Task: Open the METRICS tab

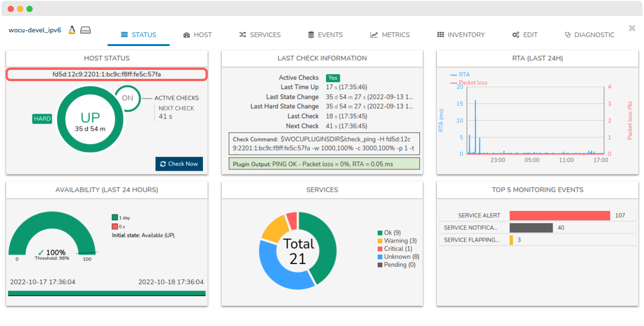Action: [x=390, y=35]
